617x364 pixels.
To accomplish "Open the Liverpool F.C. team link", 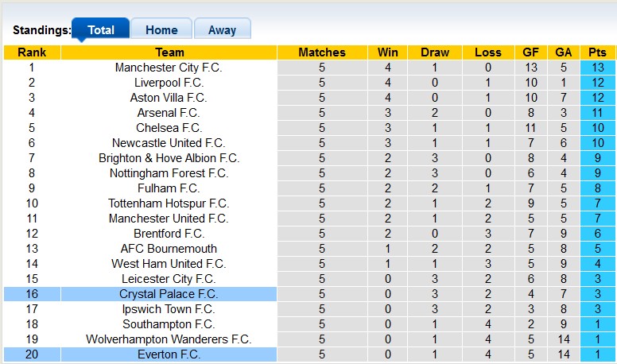I will pos(169,83).
